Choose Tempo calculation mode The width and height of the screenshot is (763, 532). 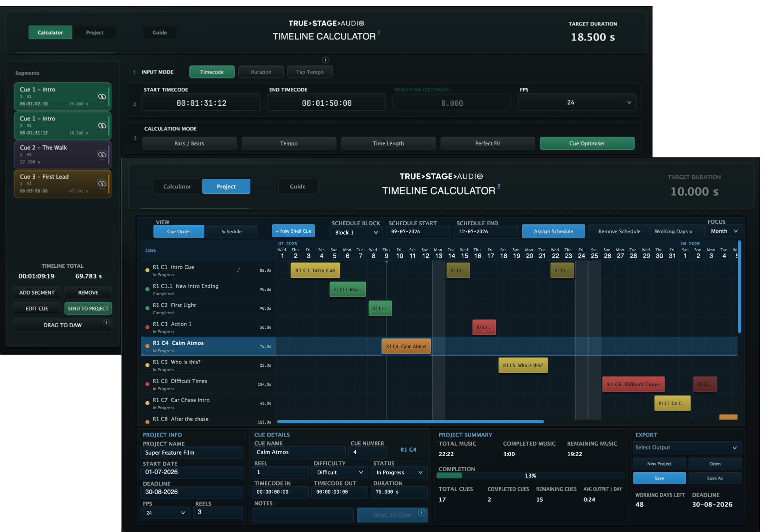289,143
